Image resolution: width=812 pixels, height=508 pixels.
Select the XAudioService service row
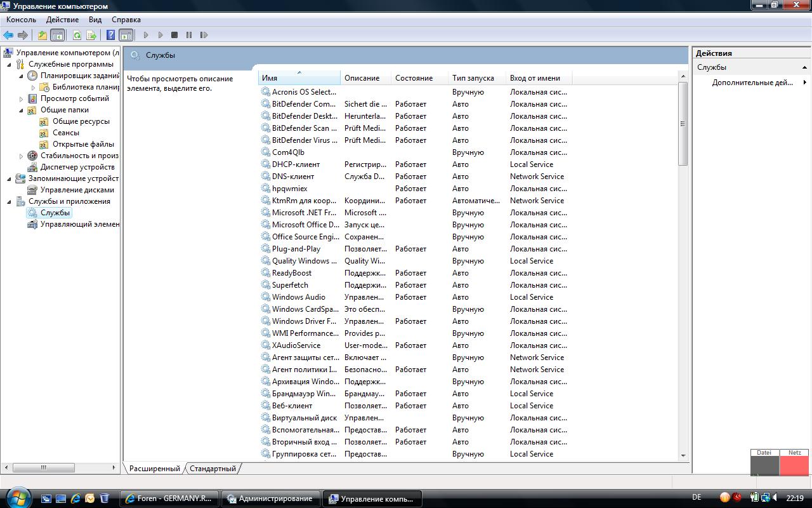415,345
